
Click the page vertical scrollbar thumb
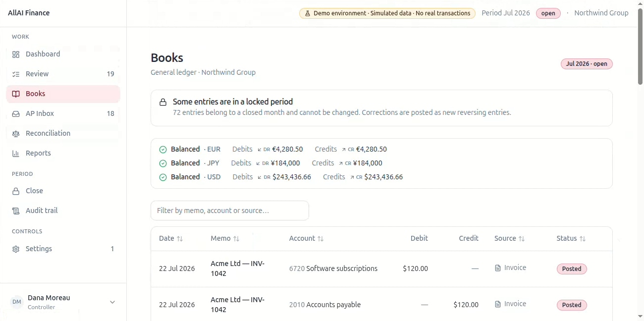click(640, 47)
